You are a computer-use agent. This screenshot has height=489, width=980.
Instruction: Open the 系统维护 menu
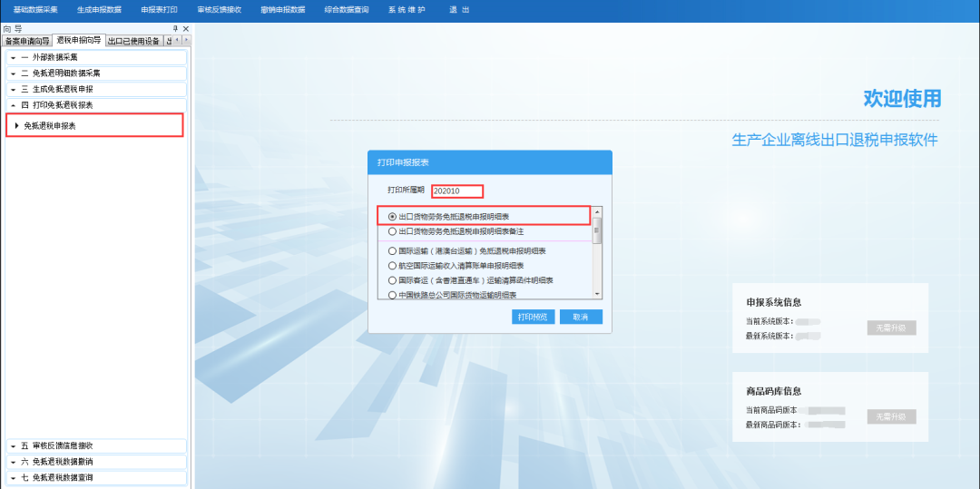[x=407, y=10]
